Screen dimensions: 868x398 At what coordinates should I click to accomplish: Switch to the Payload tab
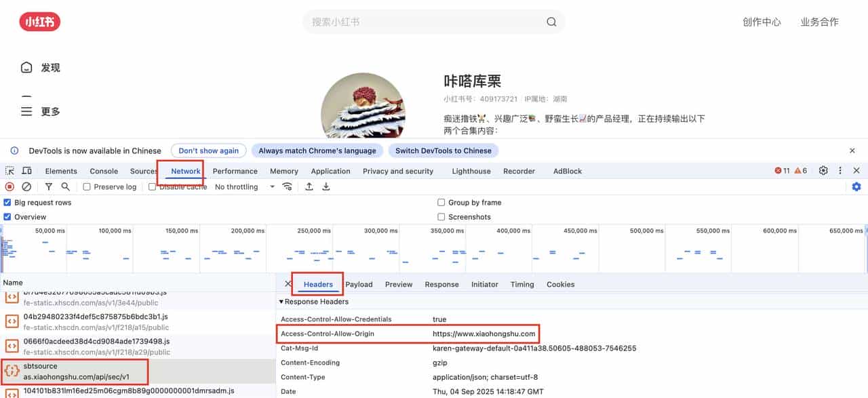pyautogui.click(x=359, y=284)
